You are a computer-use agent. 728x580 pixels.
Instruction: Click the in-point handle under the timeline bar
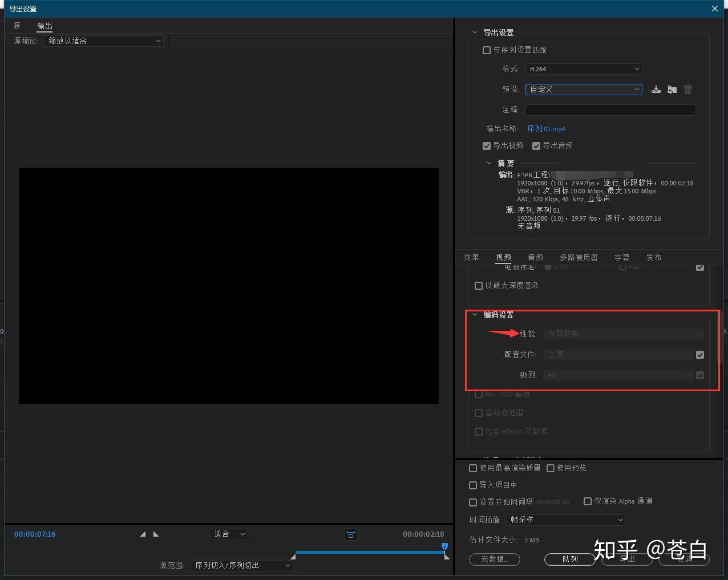pos(293,557)
